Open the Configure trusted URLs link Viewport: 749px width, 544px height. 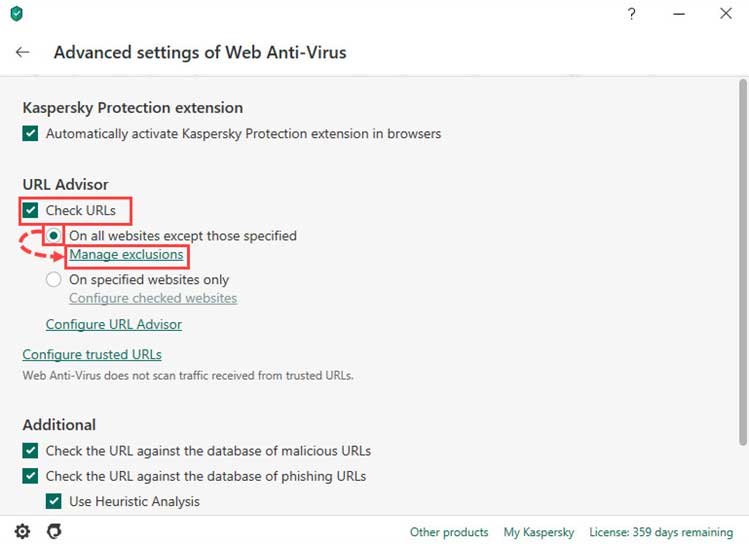point(92,354)
